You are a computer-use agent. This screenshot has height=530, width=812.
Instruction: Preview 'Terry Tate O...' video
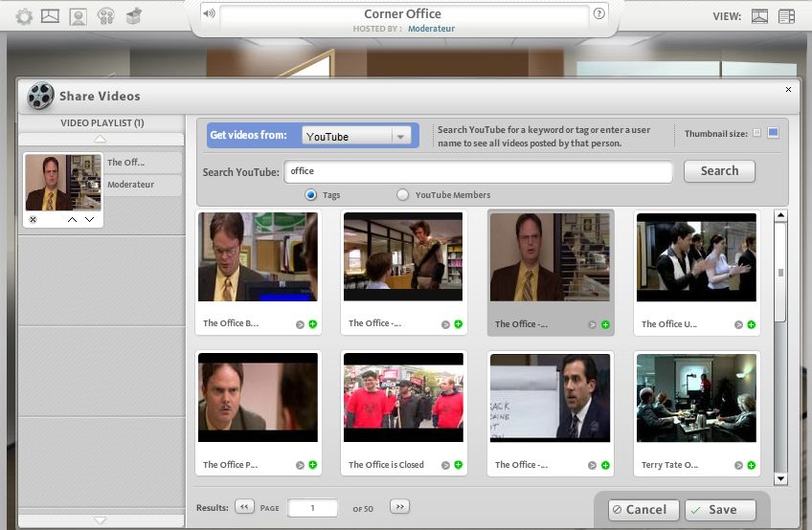click(738, 465)
